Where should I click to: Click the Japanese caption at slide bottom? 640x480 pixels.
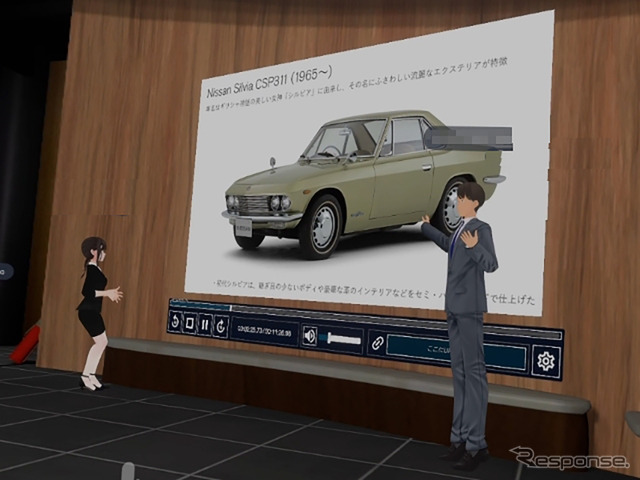coord(373,291)
